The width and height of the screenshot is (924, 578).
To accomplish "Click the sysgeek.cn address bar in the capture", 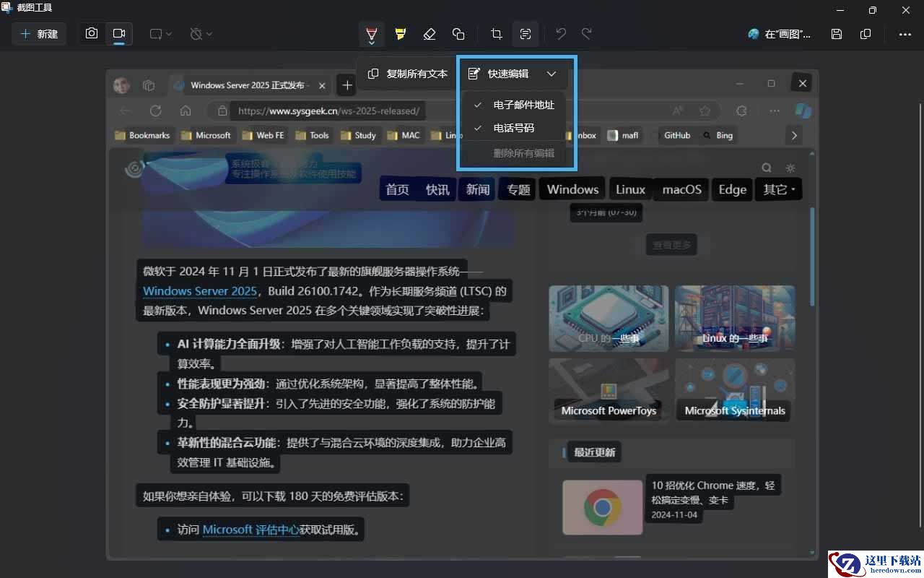I will coord(328,111).
